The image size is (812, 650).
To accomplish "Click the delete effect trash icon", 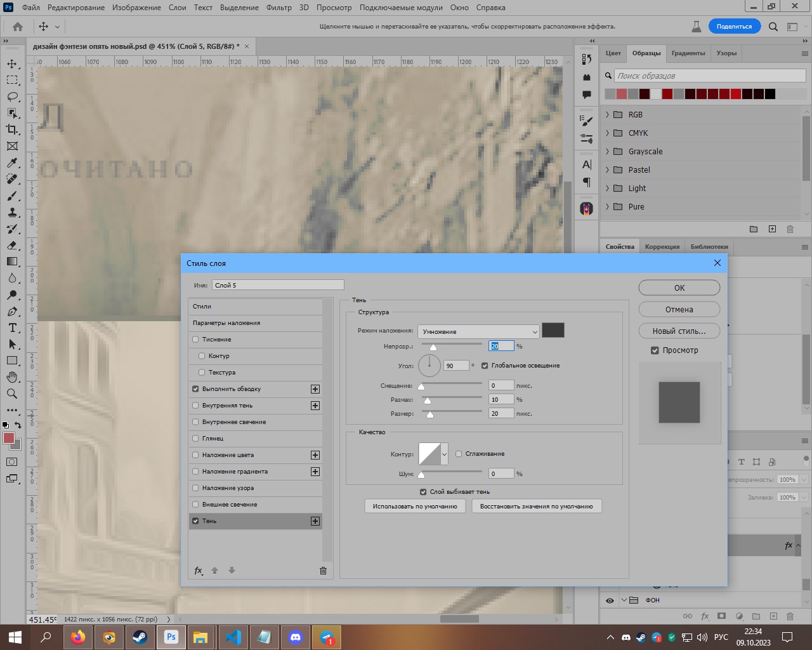I will pyautogui.click(x=323, y=571).
